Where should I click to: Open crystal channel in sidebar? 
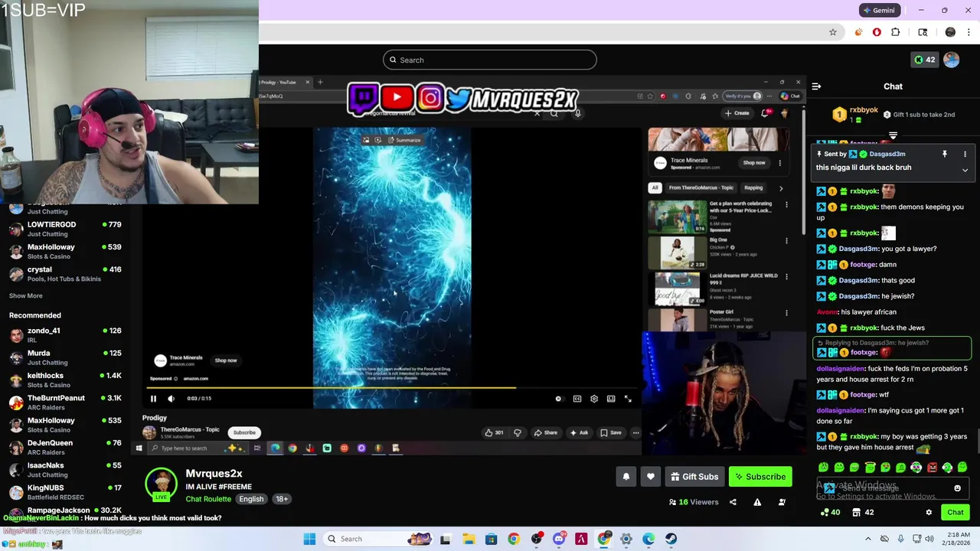(x=65, y=274)
